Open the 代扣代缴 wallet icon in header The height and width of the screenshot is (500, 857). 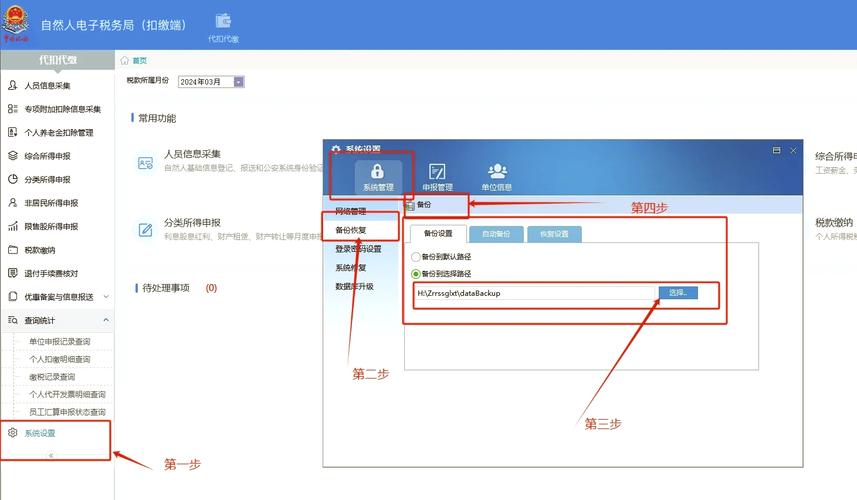pos(223,21)
